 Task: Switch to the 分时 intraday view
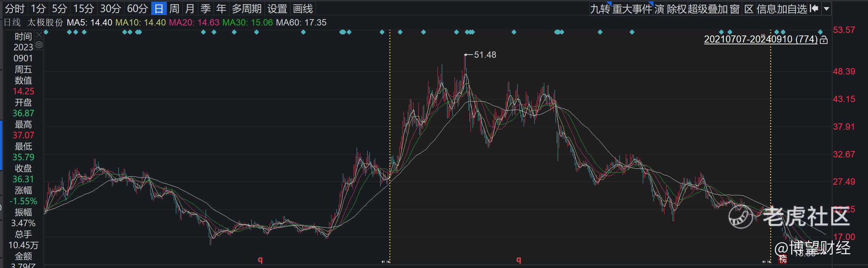tap(15, 9)
